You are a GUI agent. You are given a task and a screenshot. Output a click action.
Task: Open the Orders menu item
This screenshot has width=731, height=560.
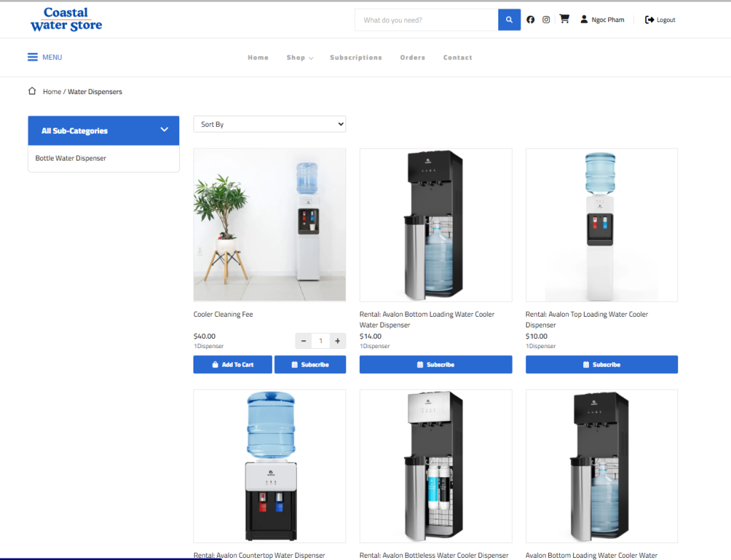coord(413,58)
